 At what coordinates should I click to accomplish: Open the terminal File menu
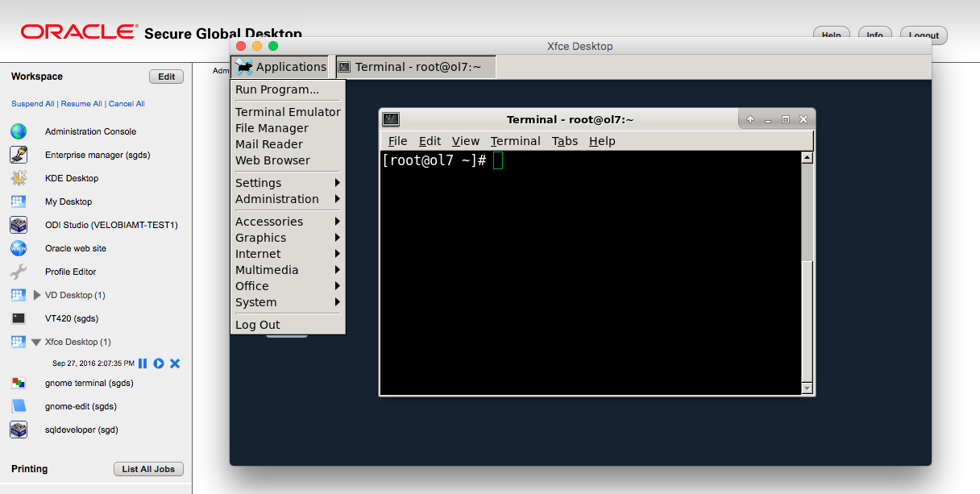pos(398,141)
